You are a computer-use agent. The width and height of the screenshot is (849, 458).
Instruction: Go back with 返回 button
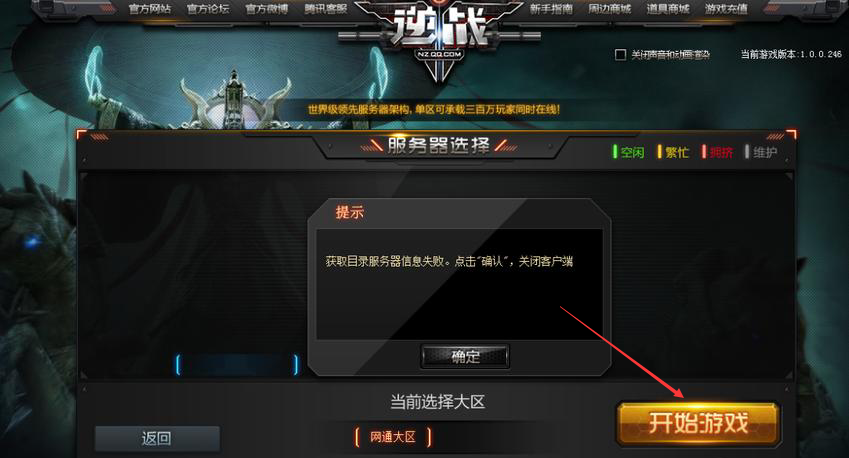(x=157, y=438)
